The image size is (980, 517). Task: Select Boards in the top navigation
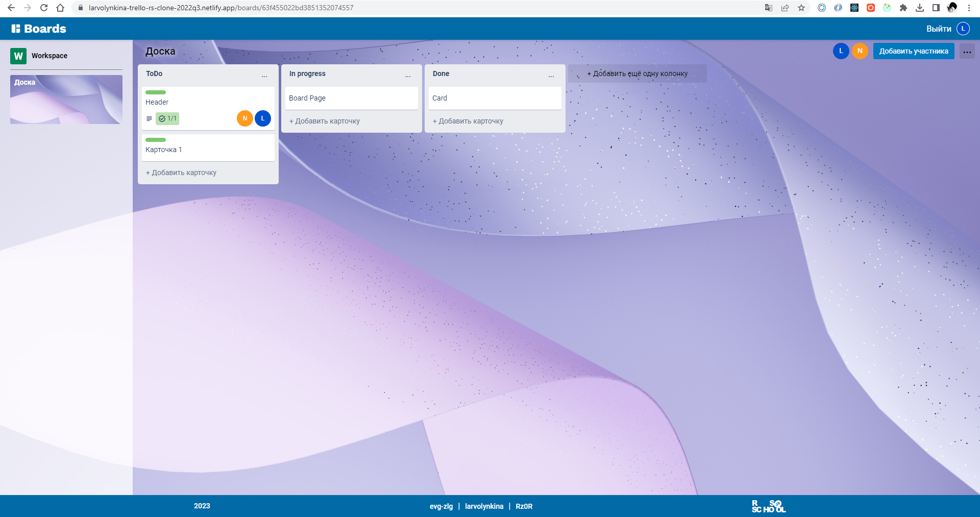44,29
